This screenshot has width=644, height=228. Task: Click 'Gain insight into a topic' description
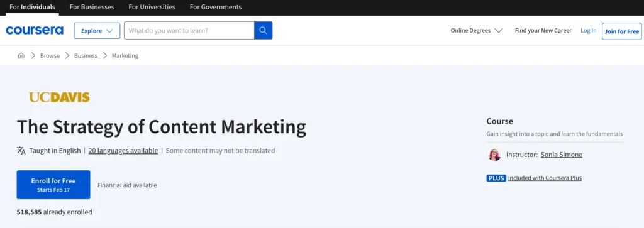(555, 134)
